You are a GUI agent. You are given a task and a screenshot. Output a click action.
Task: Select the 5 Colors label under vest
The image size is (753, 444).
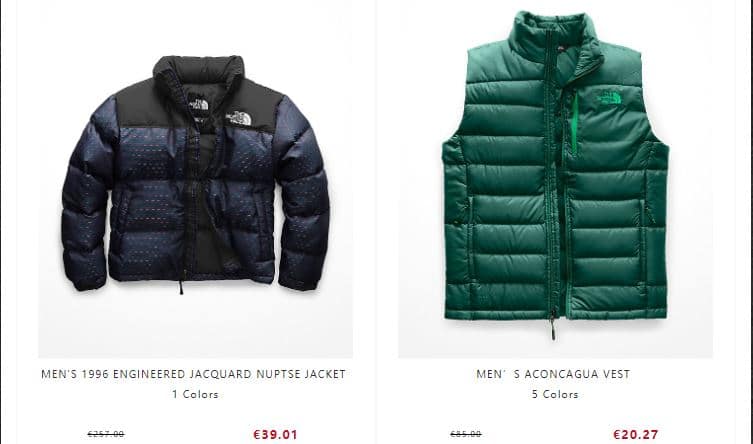pos(555,394)
